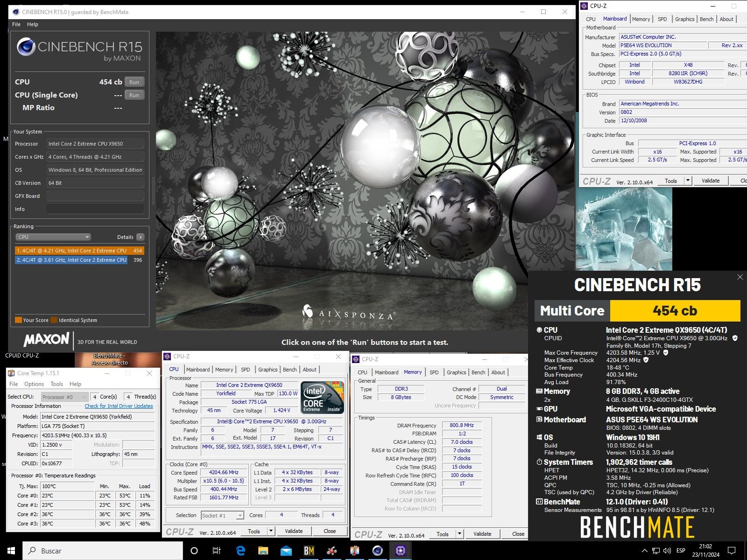Click the Windows Start button
Viewport: 747px width, 560px height.
(x=11, y=551)
